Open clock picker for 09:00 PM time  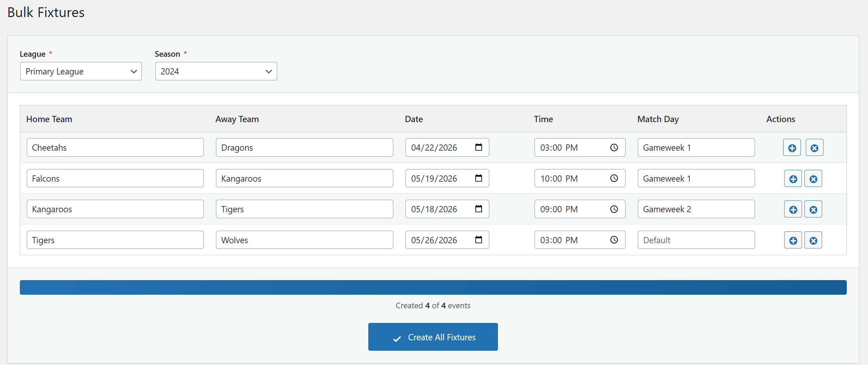614,209
